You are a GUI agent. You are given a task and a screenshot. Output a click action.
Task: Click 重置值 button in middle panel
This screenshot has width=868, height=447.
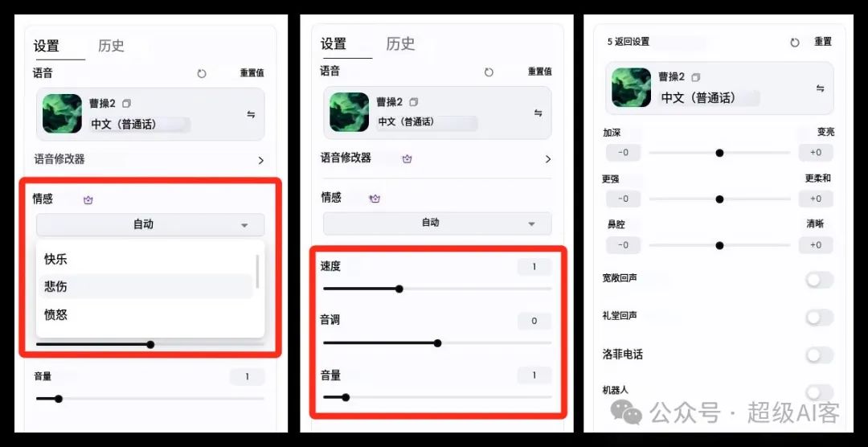tap(540, 72)
